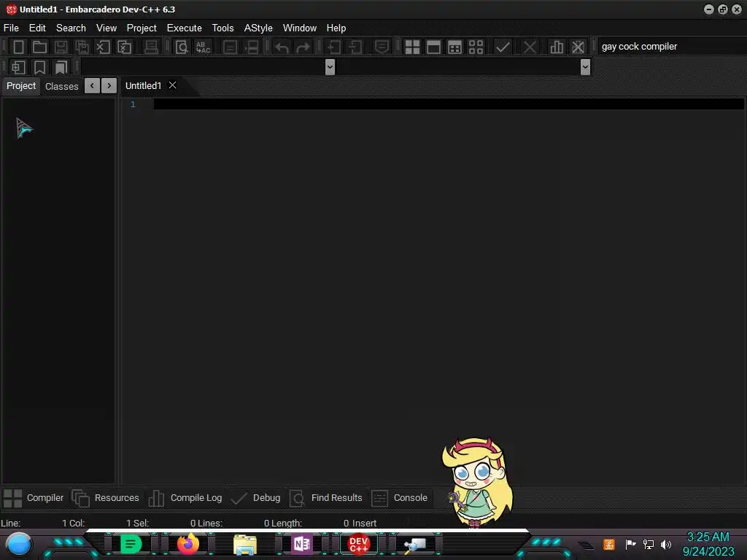The height and width of the screenshot is (560, 747).
Task: Open OneNote from the taskbar
Action: pos(301,544)
